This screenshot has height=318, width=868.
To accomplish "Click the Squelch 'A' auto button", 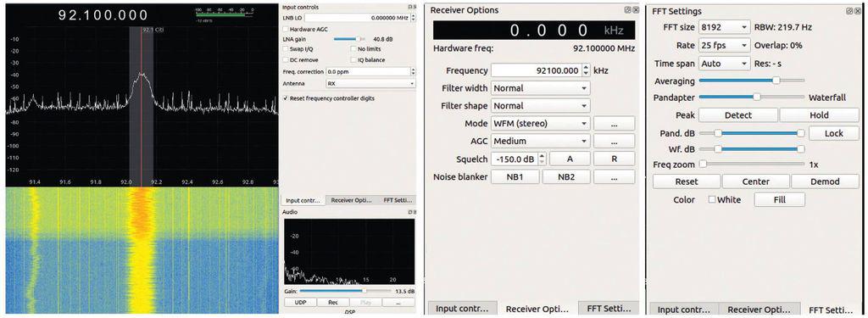I will click(570, 159).
